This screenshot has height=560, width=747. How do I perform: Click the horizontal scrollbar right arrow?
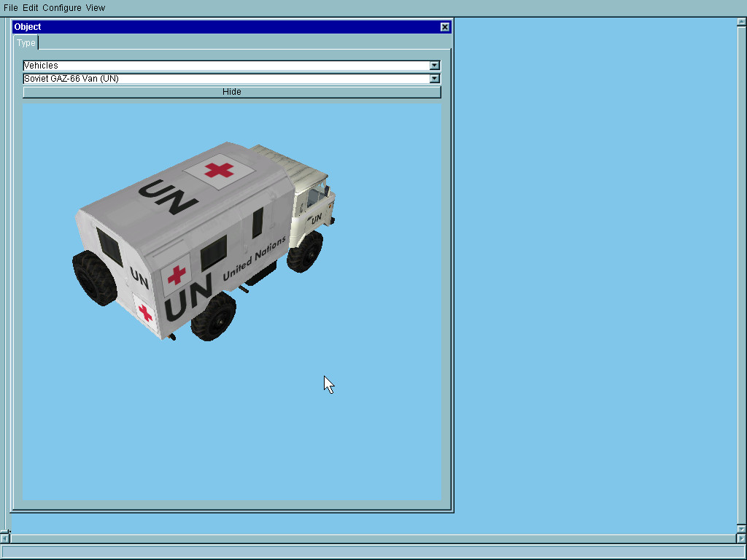coord(741,538)
